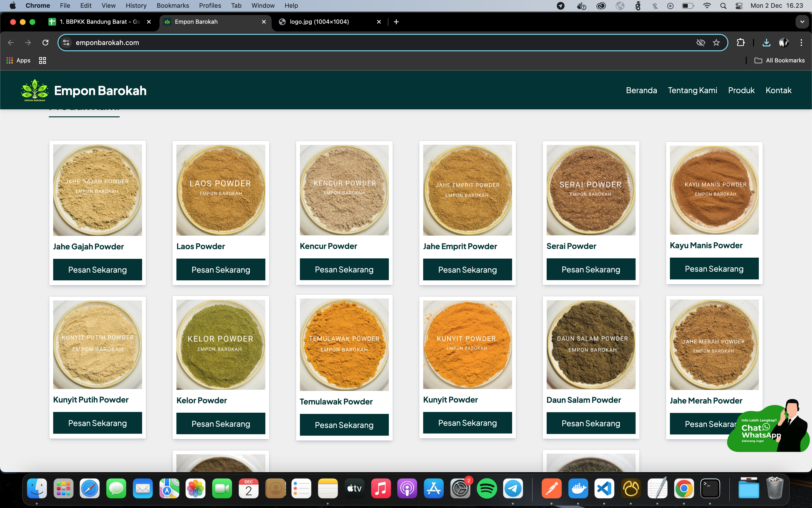The image size is (812, 508).
Task: Open the All Bookmarks folder
Action: point(779,60)
